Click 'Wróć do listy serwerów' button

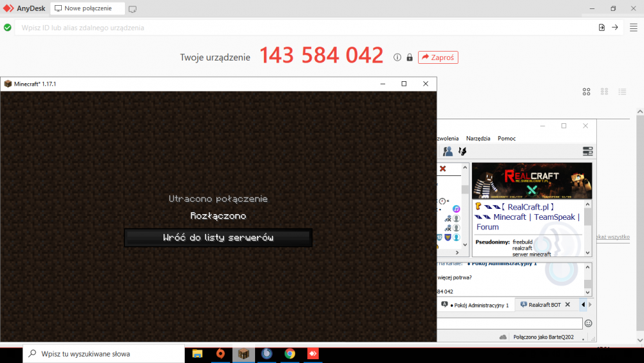[218, 238]
